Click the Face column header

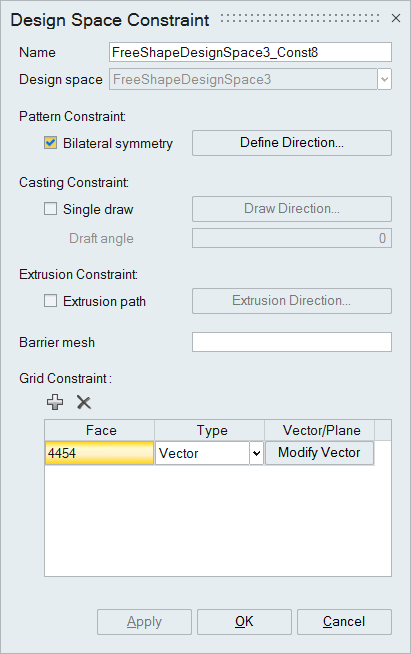coord(100,430)
